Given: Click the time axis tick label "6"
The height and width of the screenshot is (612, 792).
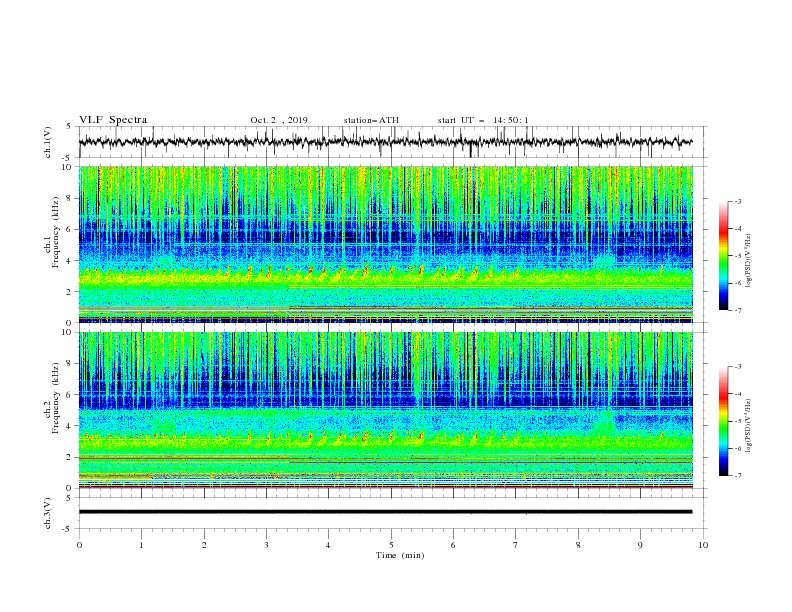Looking at the screenshot, I should pyautogui.click(x=453, y=545).
